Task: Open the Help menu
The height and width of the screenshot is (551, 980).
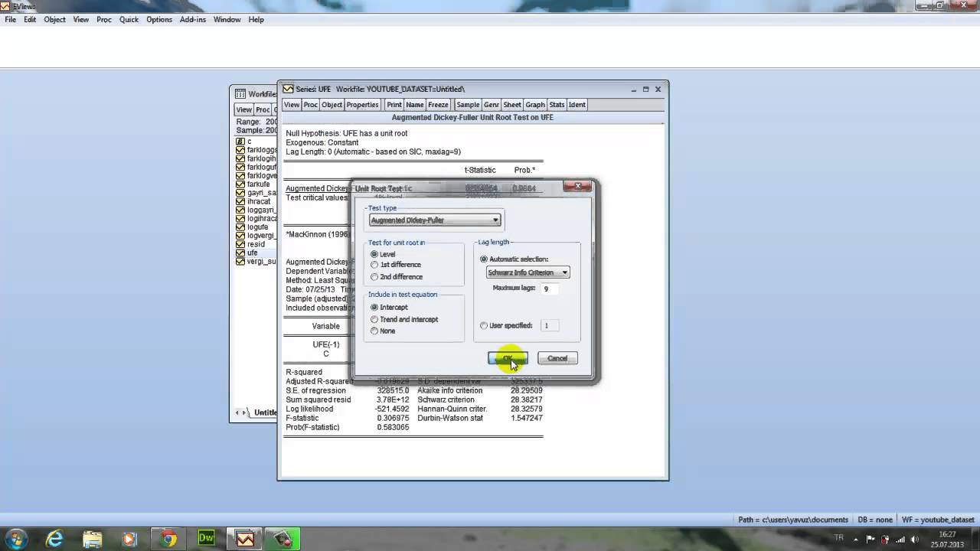Action: pos(256,19)
